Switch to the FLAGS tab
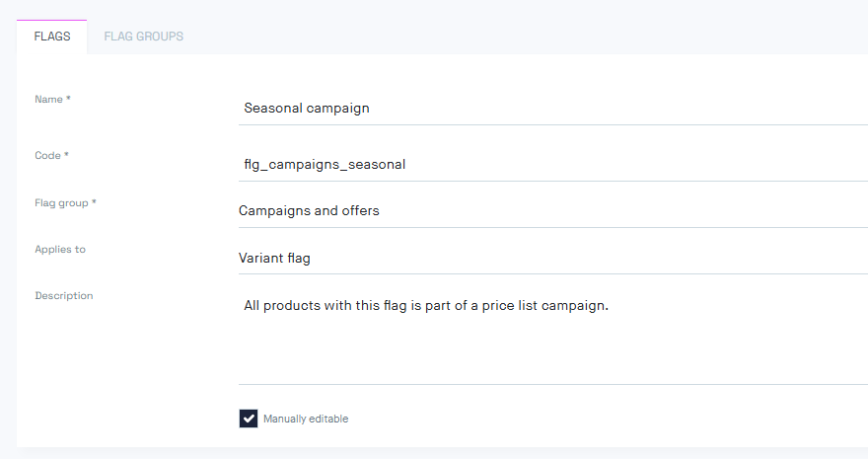 click(x=51, y=37)
